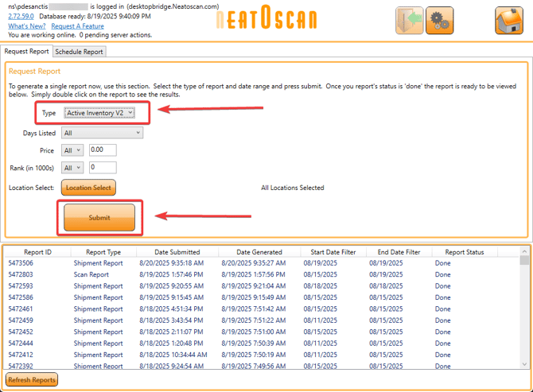
Task: Open the Type dropdown showing Active Inventory V2
Action: tap(99, 114)
